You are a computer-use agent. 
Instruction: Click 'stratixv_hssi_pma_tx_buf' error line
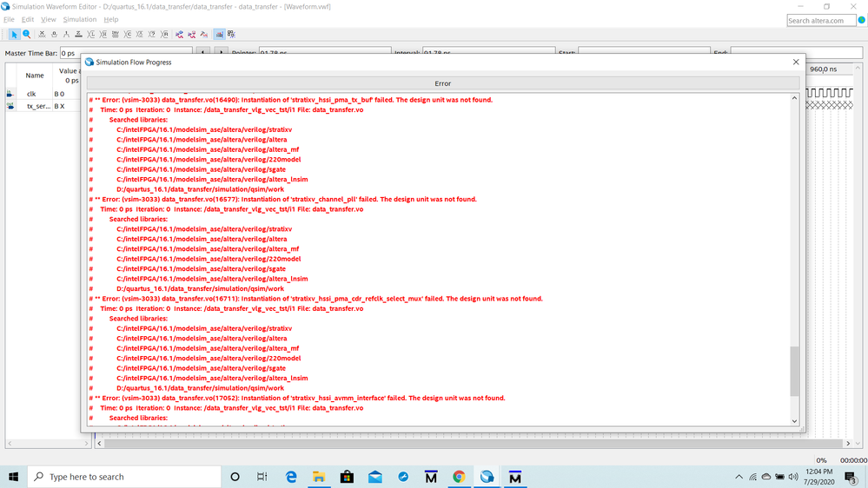tap(290, 100)
